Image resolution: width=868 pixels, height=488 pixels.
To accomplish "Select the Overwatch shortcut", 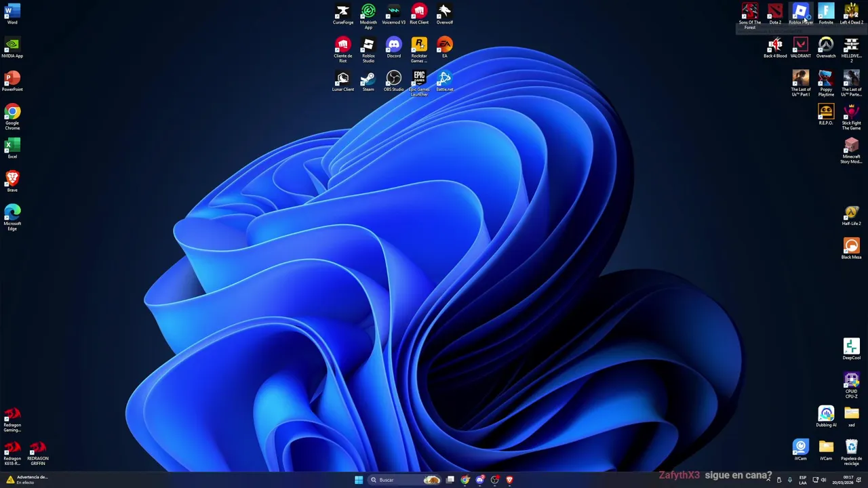I will click(x=826, y=48).
